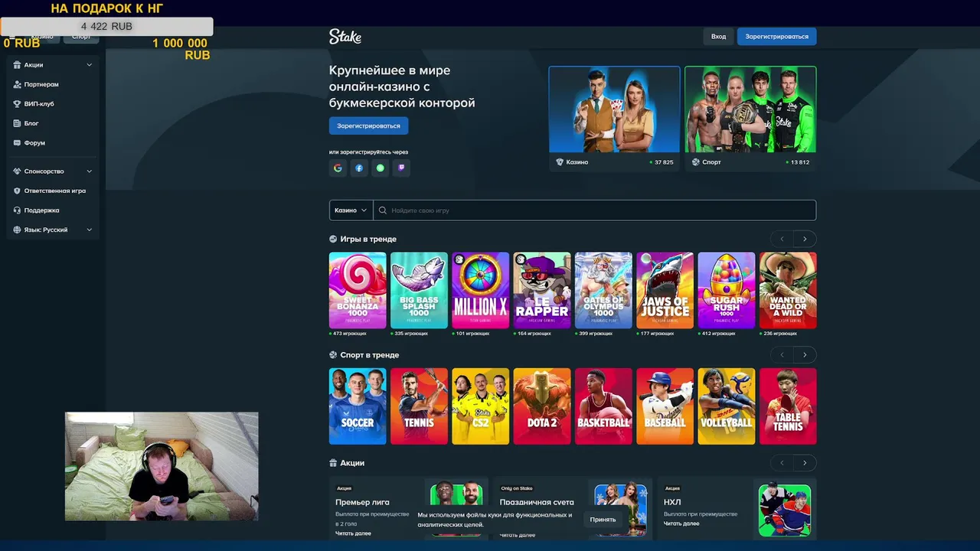Open Читать далее under Премьер лига
Viewport: 980px width, 551px height.
pyautogui.click(x=353, y=533)
